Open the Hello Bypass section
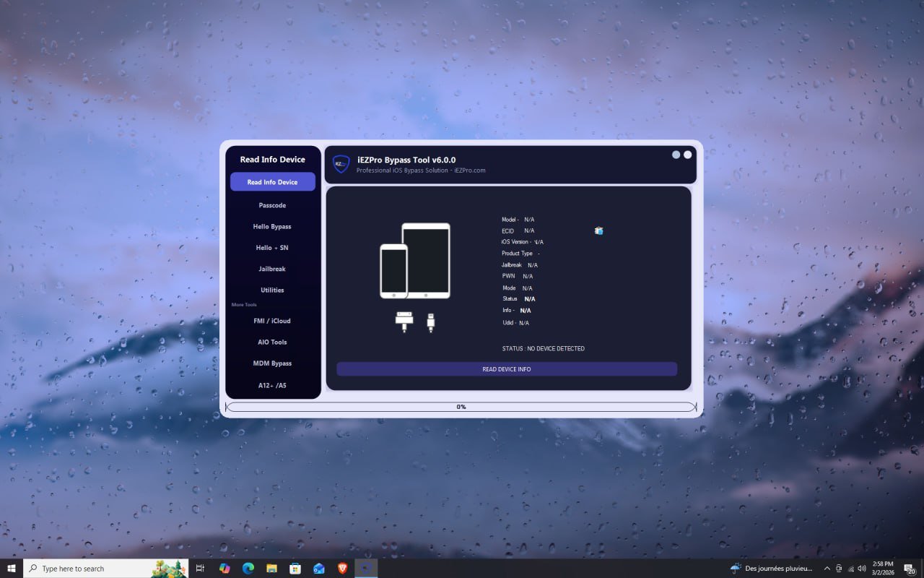Viewport: 924px width, 578px height. coord(272,226)
